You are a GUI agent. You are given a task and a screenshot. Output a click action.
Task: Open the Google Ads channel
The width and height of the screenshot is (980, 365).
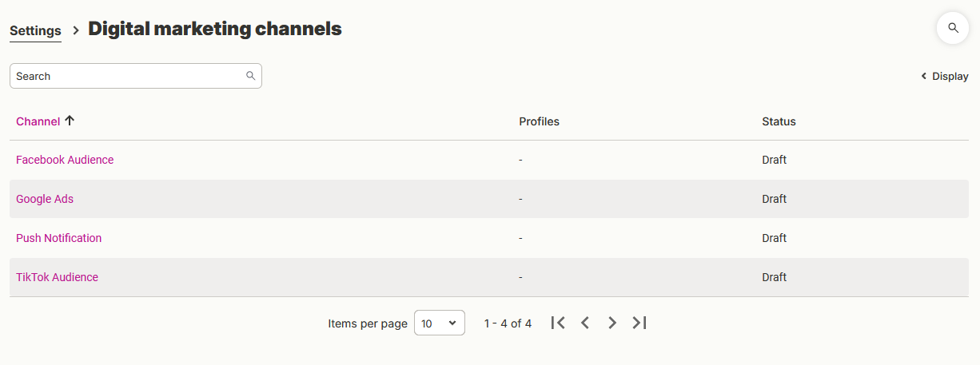[45, 199]
